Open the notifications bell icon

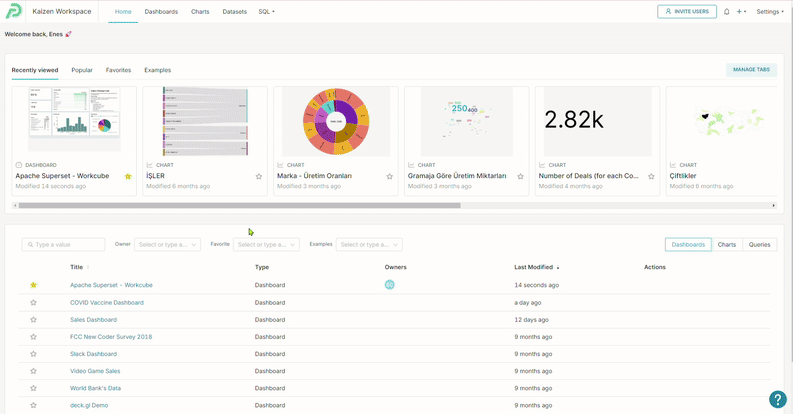click(726, 12)
